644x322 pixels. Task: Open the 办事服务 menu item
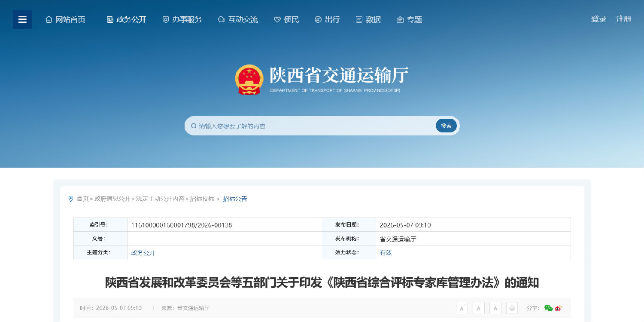[x=182, y=19]
